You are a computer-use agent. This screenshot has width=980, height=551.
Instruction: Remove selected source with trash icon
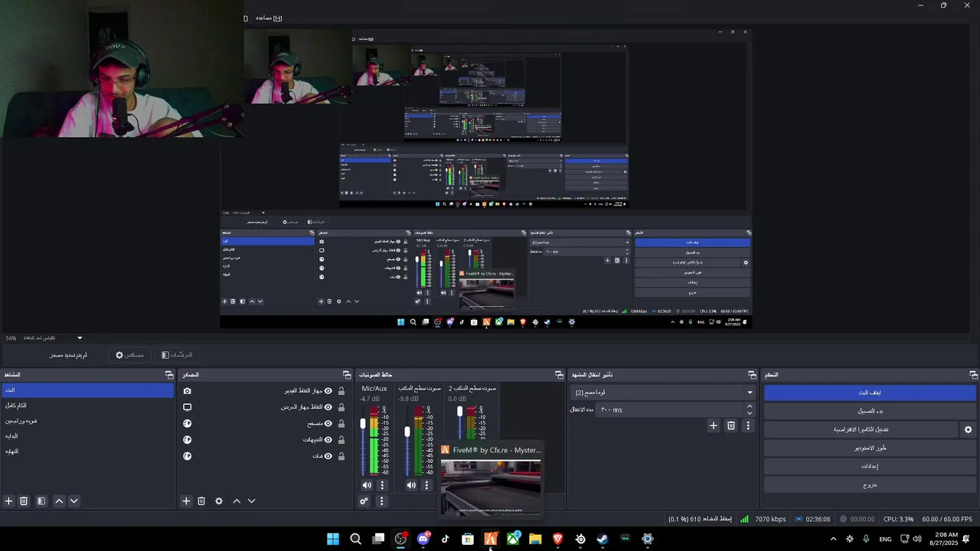pos(201,501)
